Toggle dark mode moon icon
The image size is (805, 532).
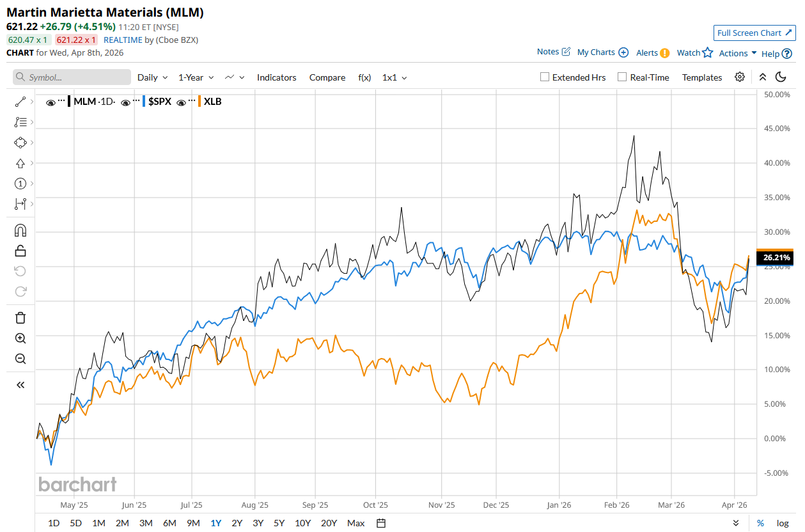pos(781,77)
